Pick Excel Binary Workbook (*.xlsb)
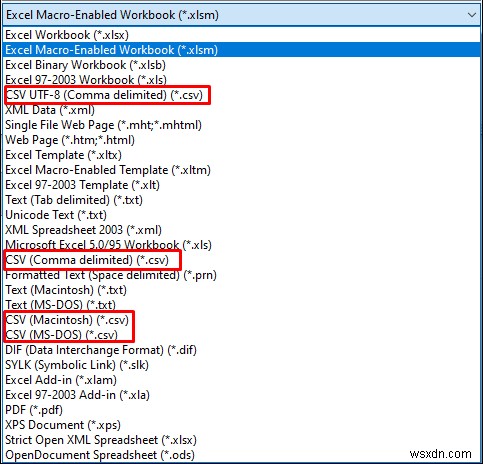The image size is (483, 464). [x=241, y=65]
